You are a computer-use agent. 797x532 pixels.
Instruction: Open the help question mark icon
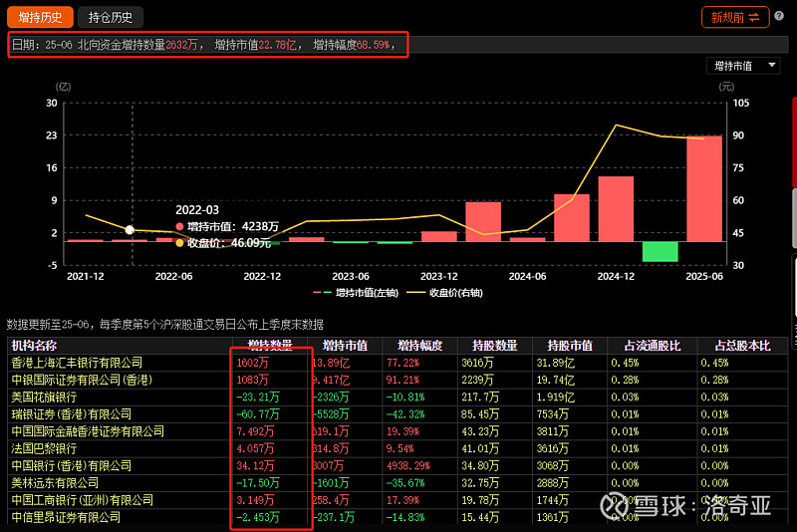[779, 16]
